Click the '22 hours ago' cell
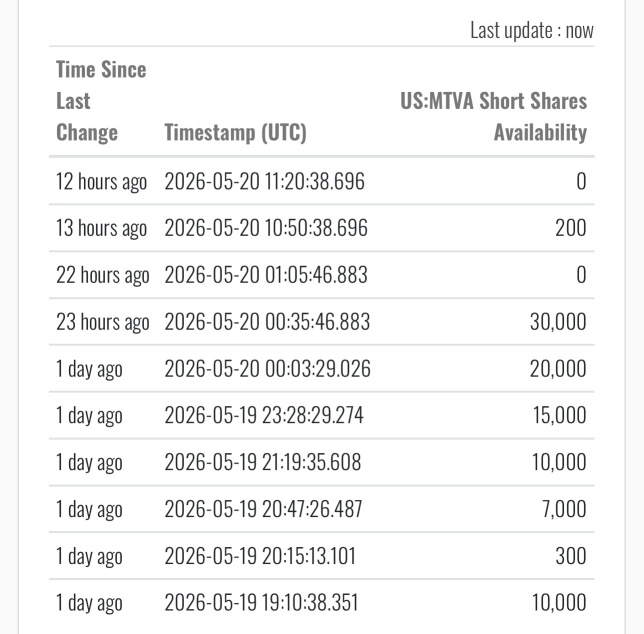Image resolution: width=644 pixels, height=634 pixels. [103, 275]
